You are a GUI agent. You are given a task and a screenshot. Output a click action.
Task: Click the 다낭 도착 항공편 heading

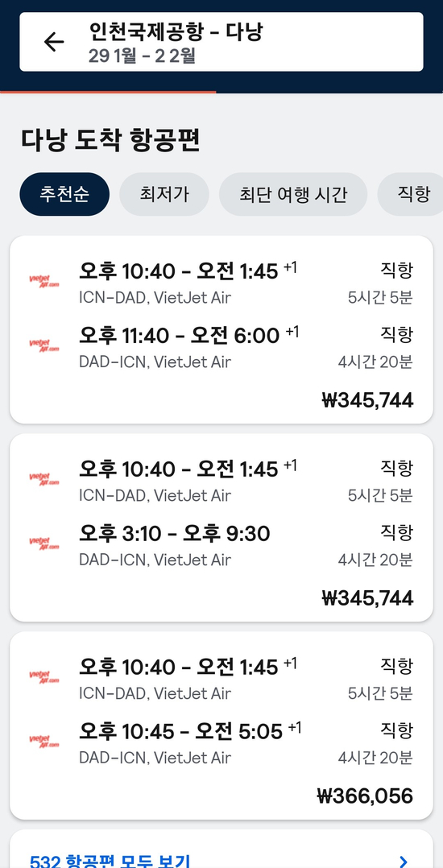click(x=111, y=140)
